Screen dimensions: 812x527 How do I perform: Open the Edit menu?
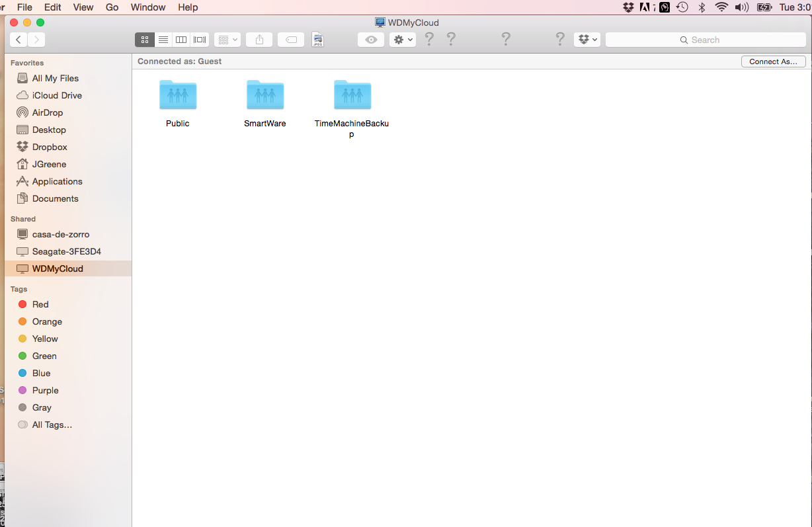click(x=52, y=7)
